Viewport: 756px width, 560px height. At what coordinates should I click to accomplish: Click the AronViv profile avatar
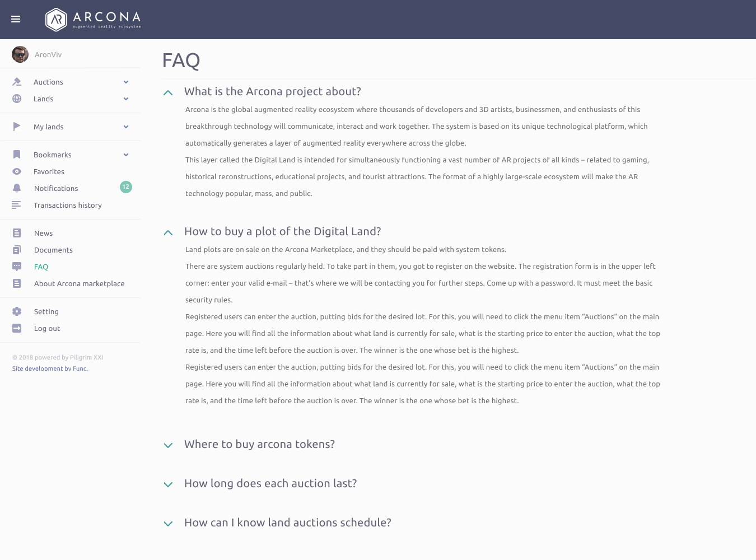(x=20, y=54)
